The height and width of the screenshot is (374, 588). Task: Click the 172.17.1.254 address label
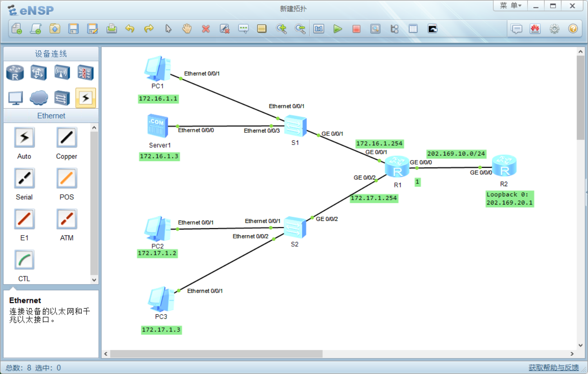(374, 198)
